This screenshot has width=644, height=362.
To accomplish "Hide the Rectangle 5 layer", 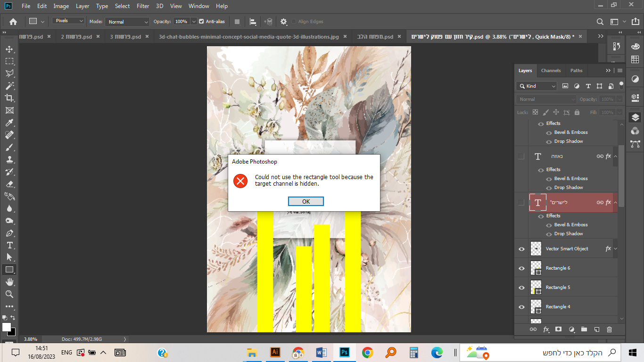I will [521, 288].
